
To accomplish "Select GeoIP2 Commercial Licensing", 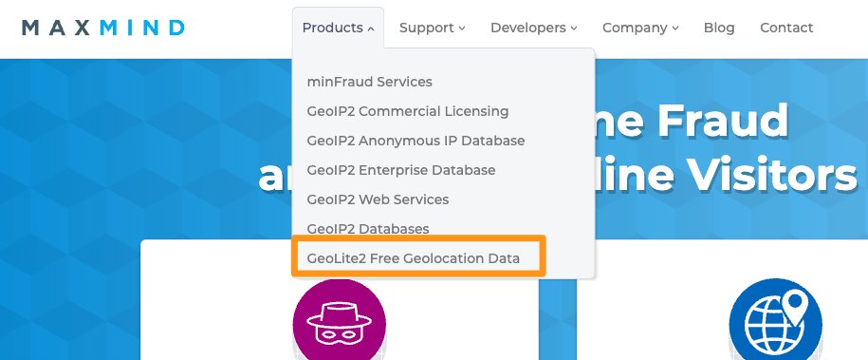I will (408, 111).
